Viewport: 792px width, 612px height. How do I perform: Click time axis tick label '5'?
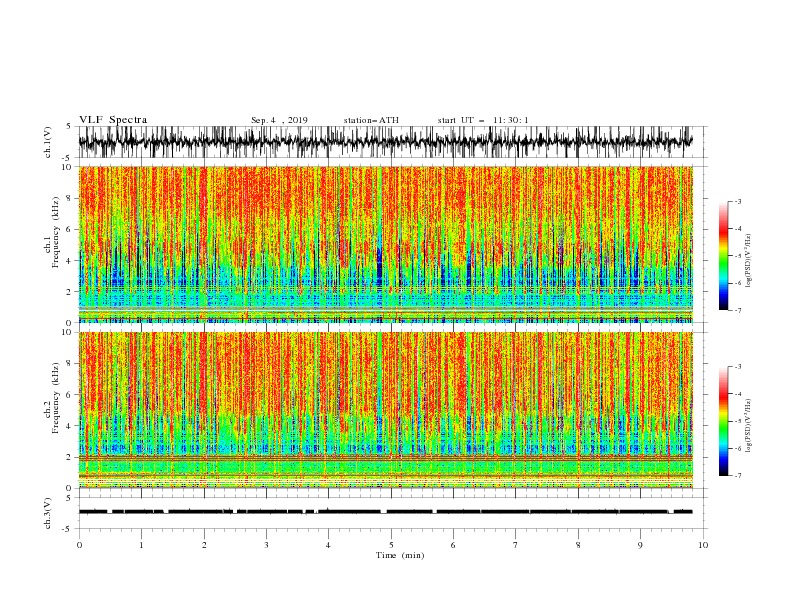point(391,545)
